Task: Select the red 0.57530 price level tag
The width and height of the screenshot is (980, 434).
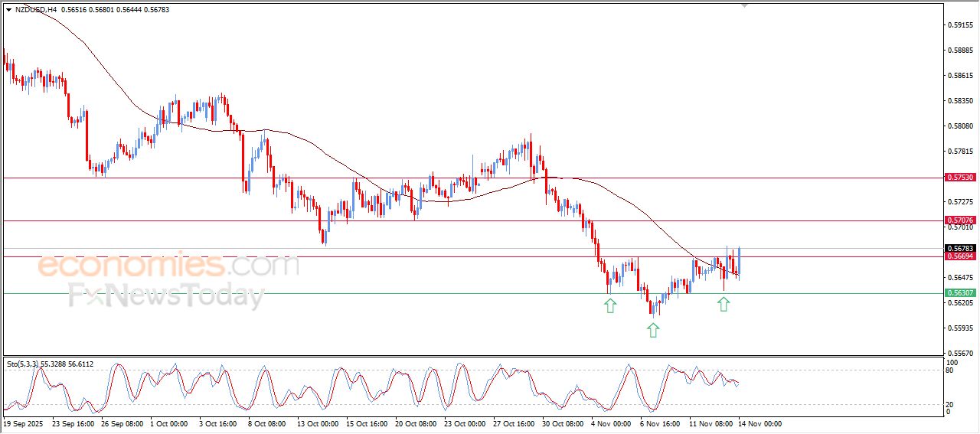Action: (x=960, y=178)
